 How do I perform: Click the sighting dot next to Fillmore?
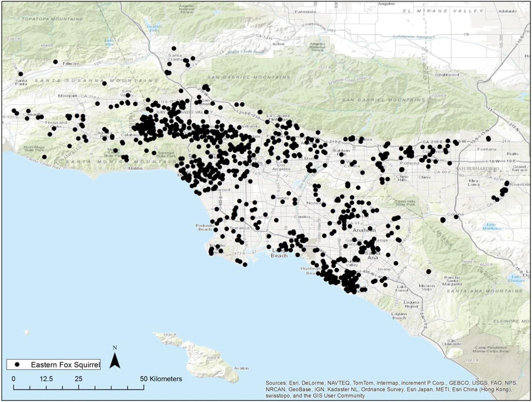(55, 62)
